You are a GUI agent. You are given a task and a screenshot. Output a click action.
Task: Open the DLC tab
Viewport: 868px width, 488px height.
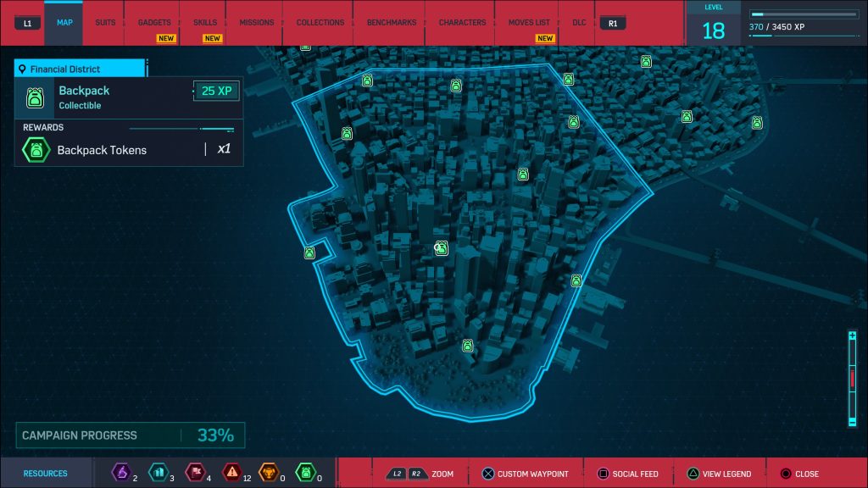(x=579, y=23)
